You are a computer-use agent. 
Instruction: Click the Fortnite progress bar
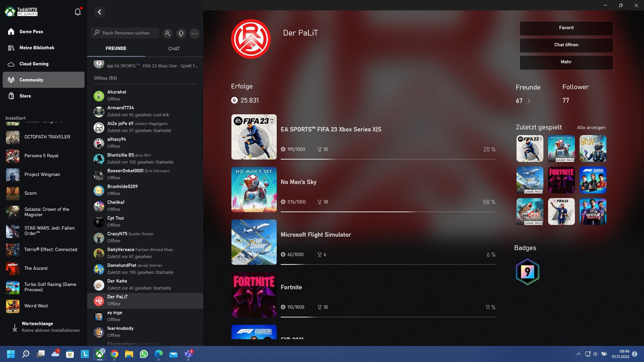click(x=388, y=317)
